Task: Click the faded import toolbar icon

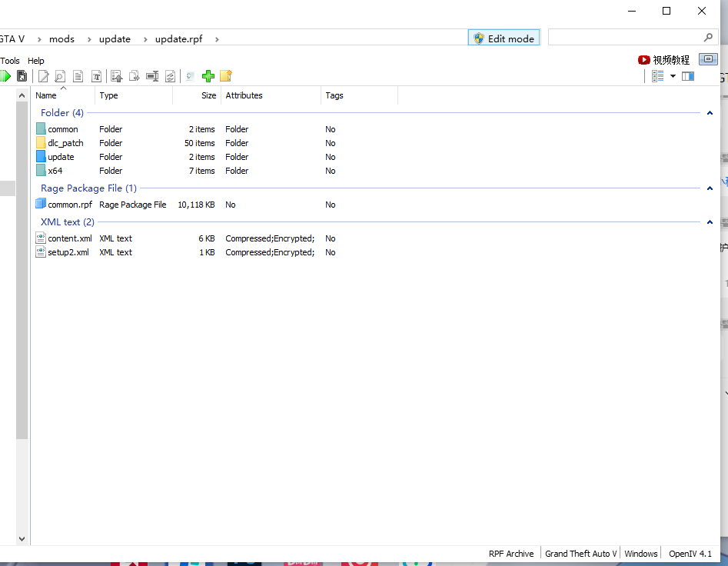Action: pos(190,76)
